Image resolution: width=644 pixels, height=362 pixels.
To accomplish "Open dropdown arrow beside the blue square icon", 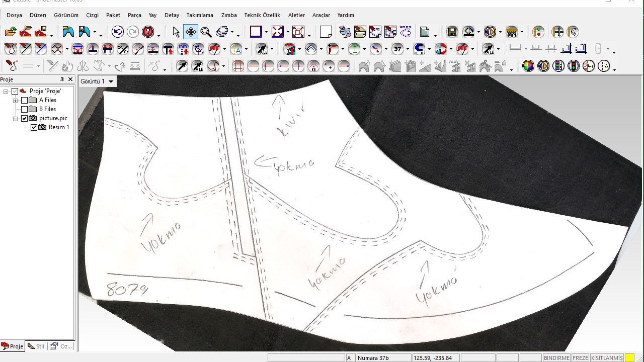I will [x=266, y=32].
